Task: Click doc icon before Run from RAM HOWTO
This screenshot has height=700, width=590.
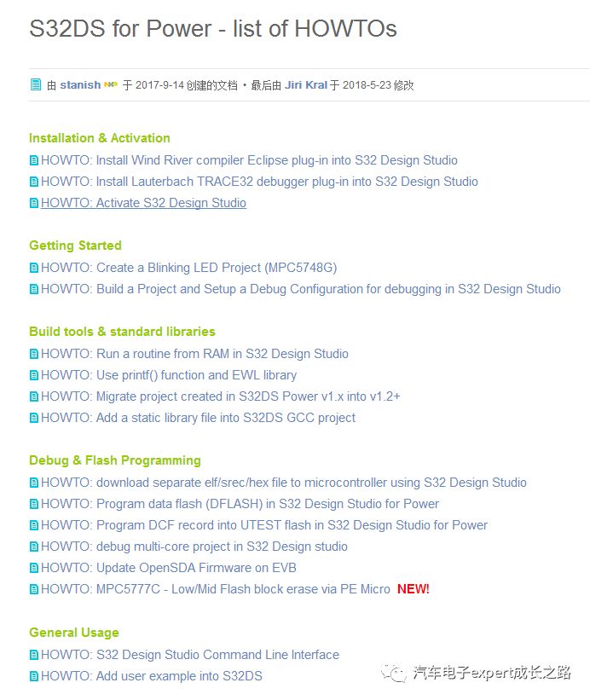Action: coord(34,354)
